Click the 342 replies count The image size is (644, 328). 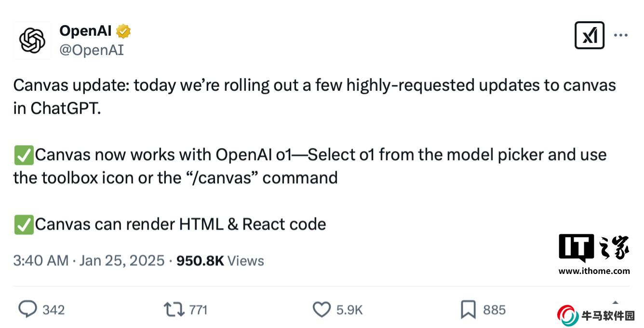pos(54,310)
